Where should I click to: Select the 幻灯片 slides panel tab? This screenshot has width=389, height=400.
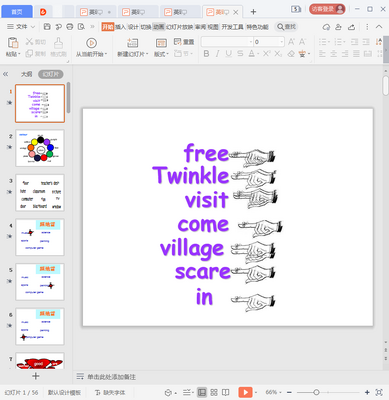50,74
